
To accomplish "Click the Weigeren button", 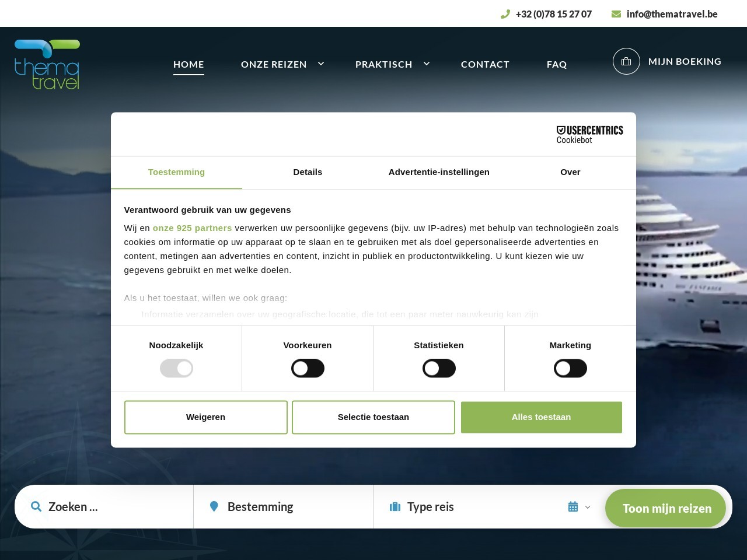I will click(205, 417).
